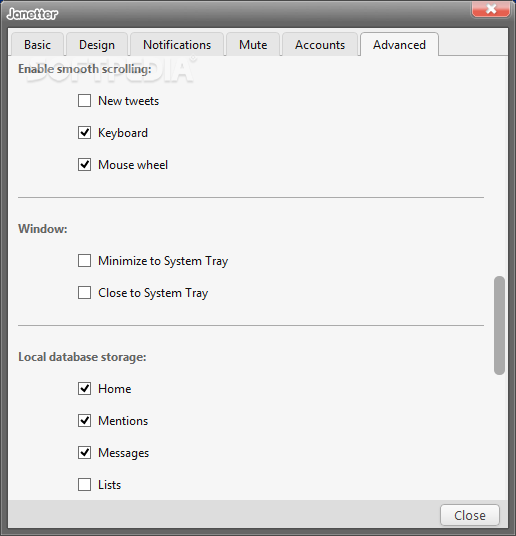Close the Janetter window with X

[x=491, y=9]
